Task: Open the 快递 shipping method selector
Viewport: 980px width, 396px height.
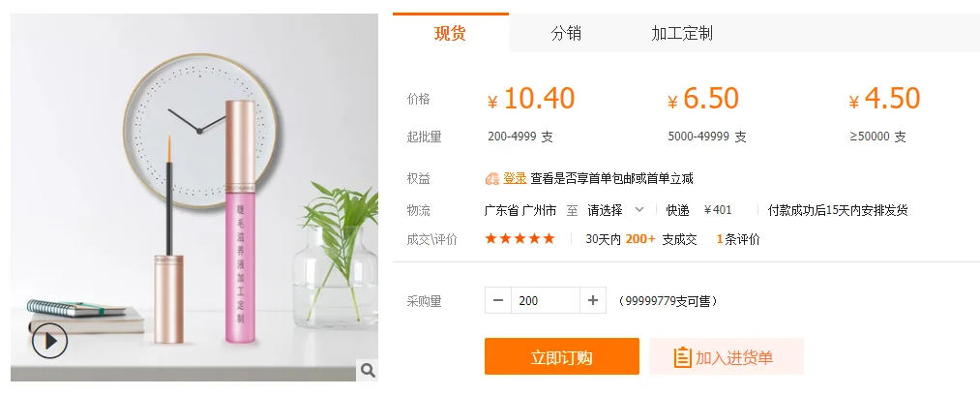Action: pyautogui.click(x=677, y=210)
